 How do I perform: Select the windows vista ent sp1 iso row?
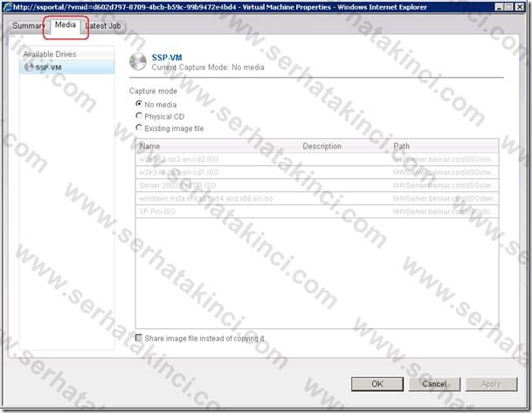[317, 198]
